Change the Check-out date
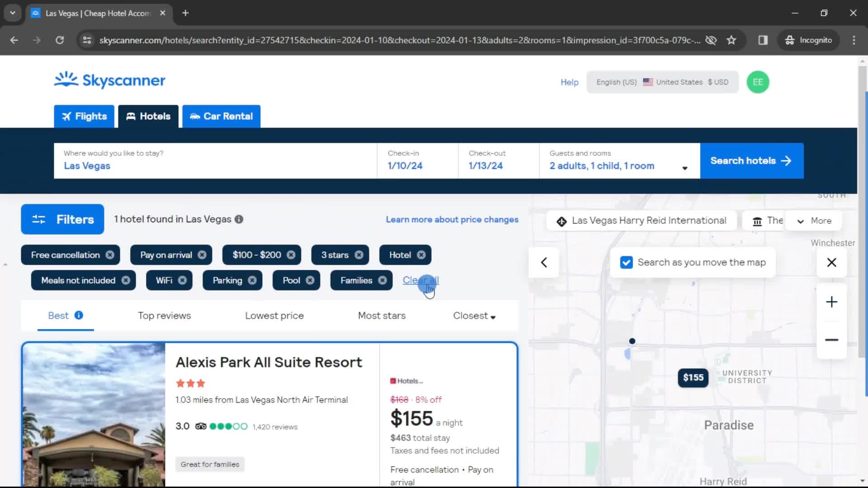The image size is (868, 488). click(499, 161)
